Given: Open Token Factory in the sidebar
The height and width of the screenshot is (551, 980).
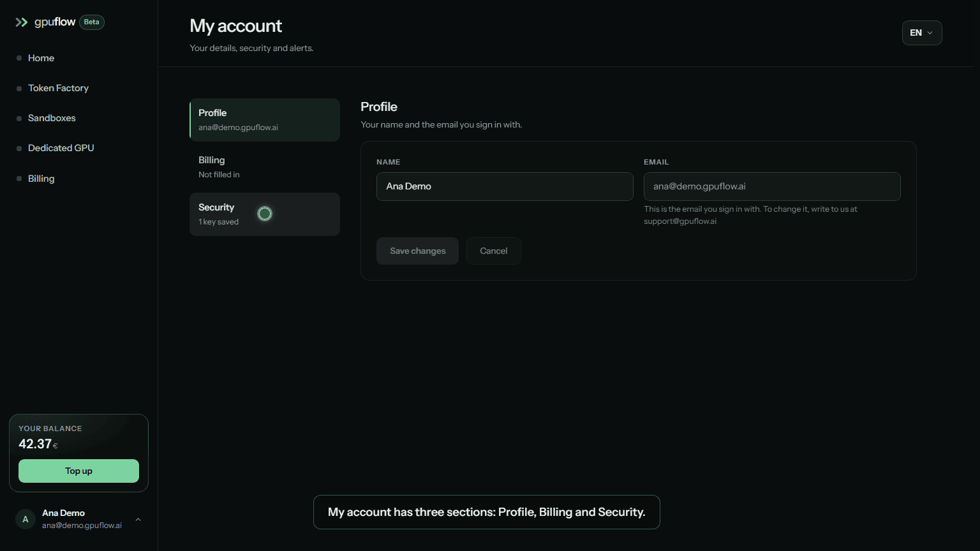Looking at the screenshot, I should (58, 88).
